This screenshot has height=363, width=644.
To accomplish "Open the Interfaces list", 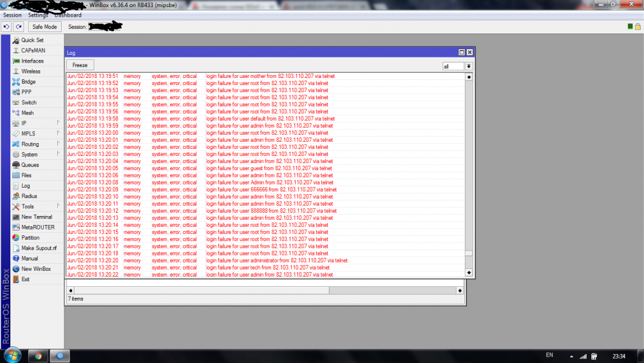I will pos(32,61).
